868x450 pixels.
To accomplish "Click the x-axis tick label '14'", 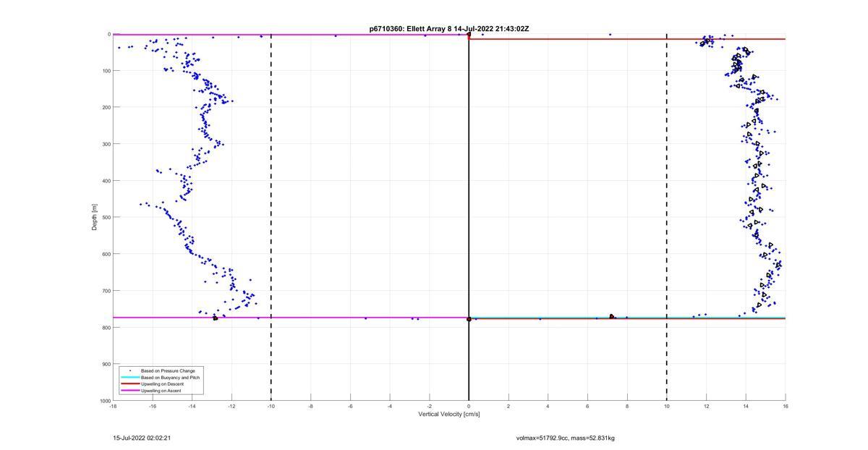I will tap(746, 406).
